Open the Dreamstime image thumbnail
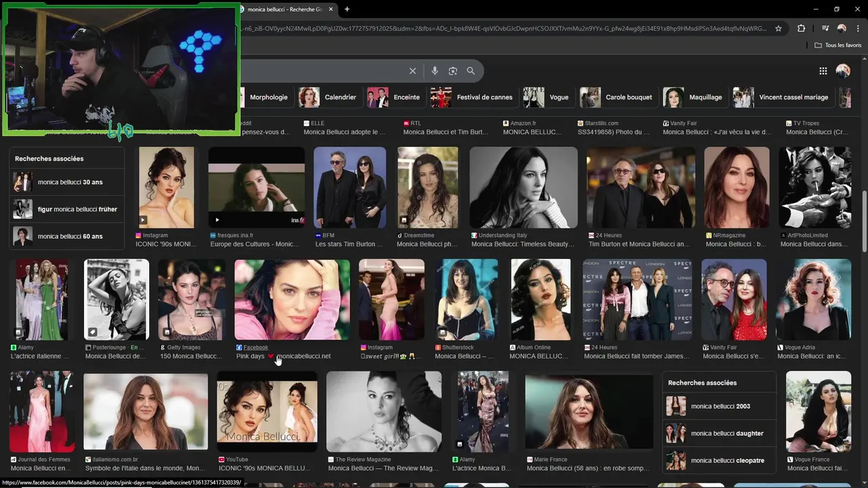Screen dimensions: 868x488 tap(428, 187)
